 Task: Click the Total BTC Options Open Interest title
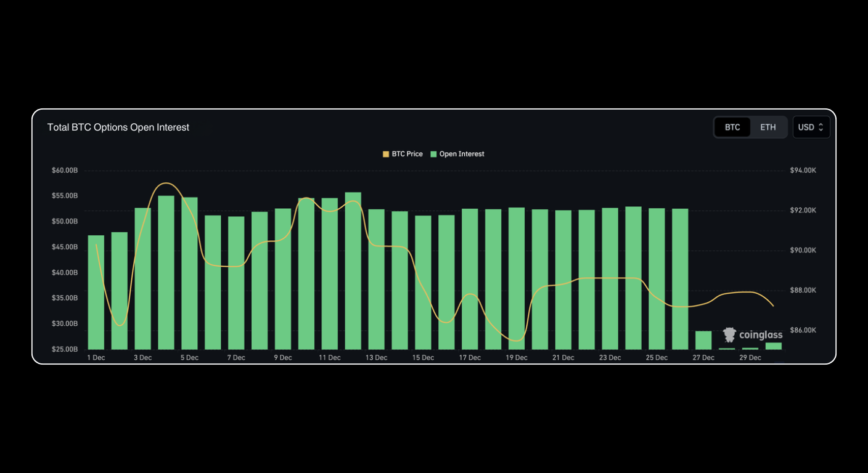tap(118, 127)
